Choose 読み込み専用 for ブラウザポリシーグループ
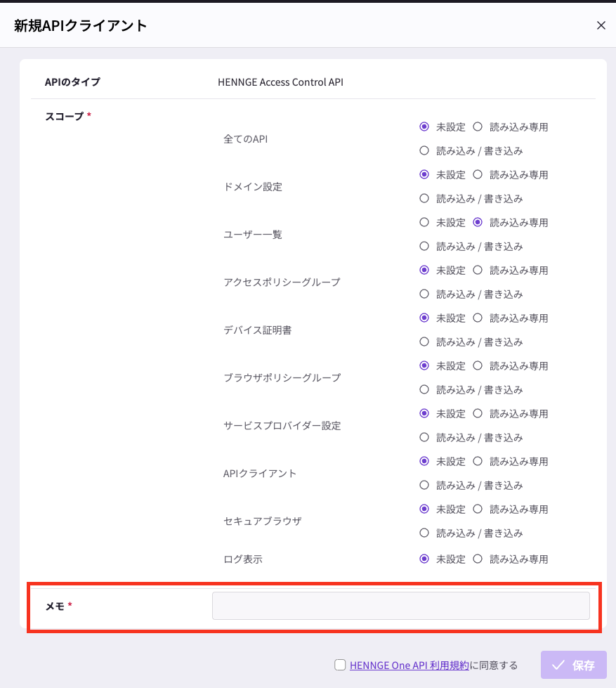 point(478,366)
